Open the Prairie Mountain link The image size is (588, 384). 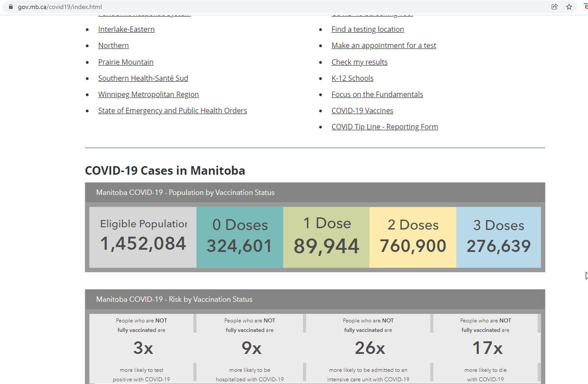[126, 62]
